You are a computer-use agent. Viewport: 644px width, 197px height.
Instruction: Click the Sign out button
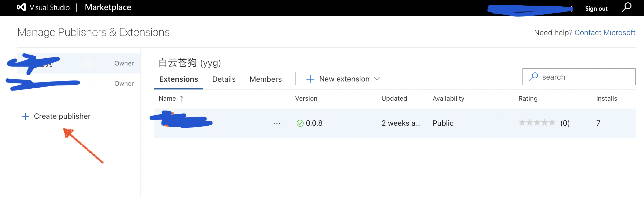coord(596,9)
